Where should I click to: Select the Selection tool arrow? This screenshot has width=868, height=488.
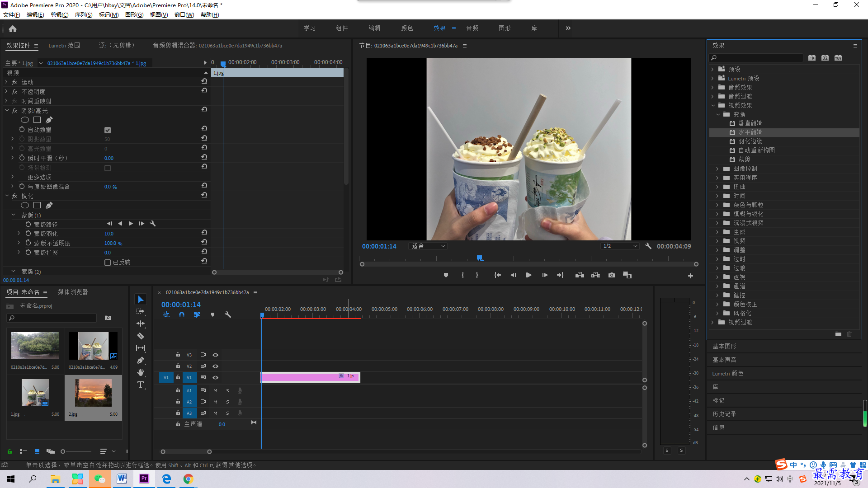pyautogui.click(x=141, y=300)
